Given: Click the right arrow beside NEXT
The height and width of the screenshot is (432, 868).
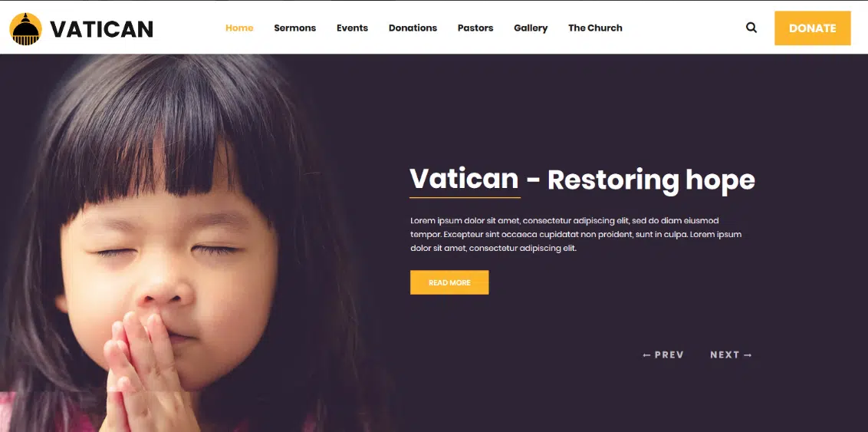Looking at the screenshot, I should 748,355.
